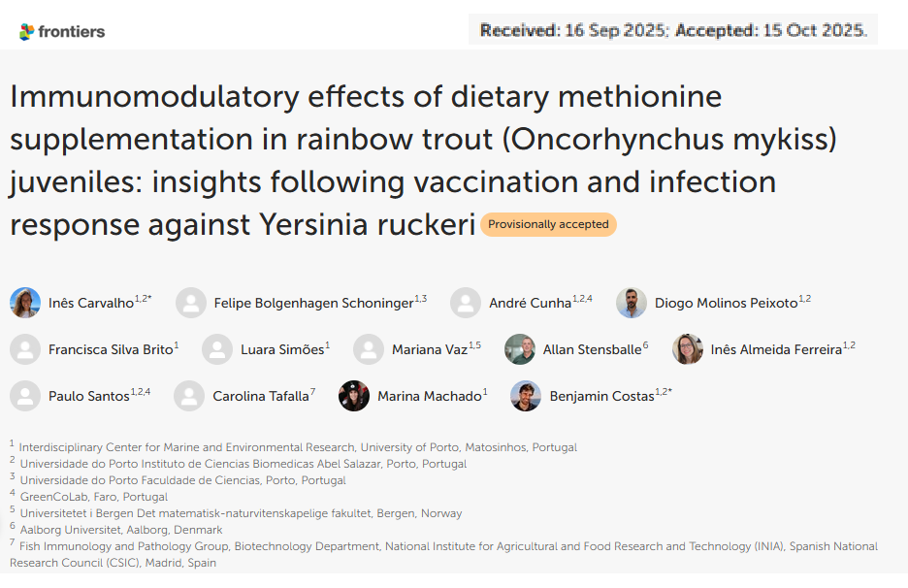Viewport: 908px width, 588px height.
Task: Open Inês Almeida Ferreira's profile photo
Action: [x=688, y=349]
